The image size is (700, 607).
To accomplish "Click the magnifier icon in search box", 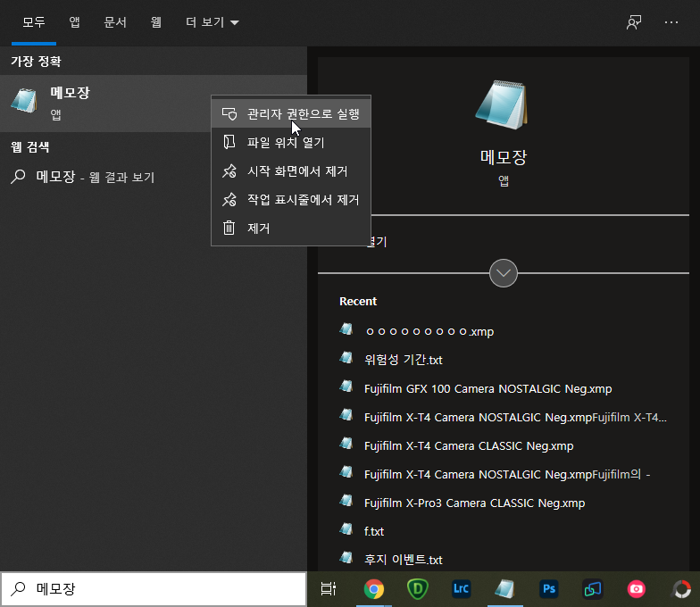I will tap(18, 589).
